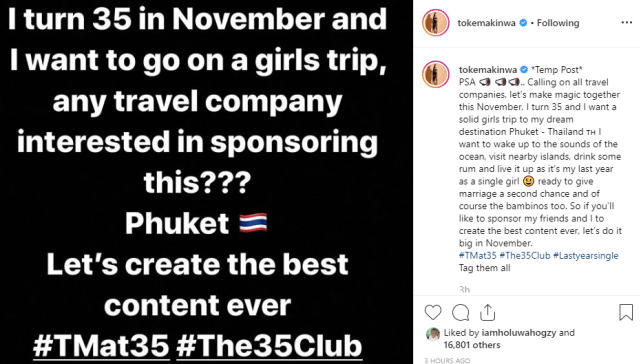Open the three-dots more options menu
640x364 pixels.
pos(627,22)
